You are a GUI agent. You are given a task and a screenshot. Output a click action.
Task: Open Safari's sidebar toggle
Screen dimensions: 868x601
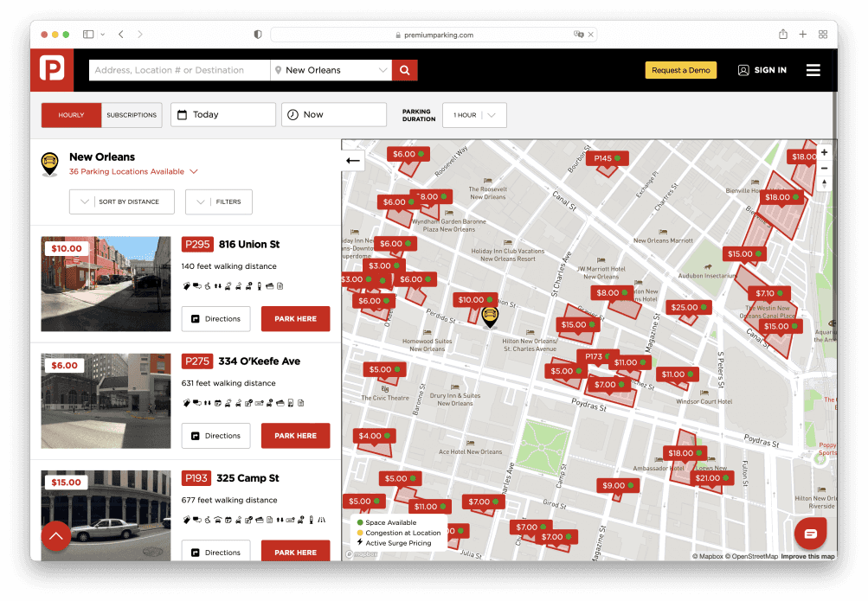pos(88,35)
